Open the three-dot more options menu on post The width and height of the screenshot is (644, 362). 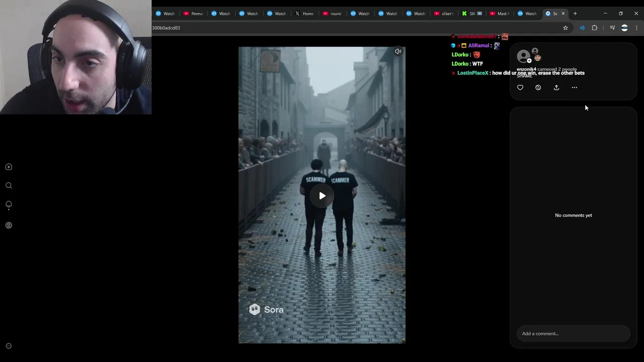[x=575, y=87]
